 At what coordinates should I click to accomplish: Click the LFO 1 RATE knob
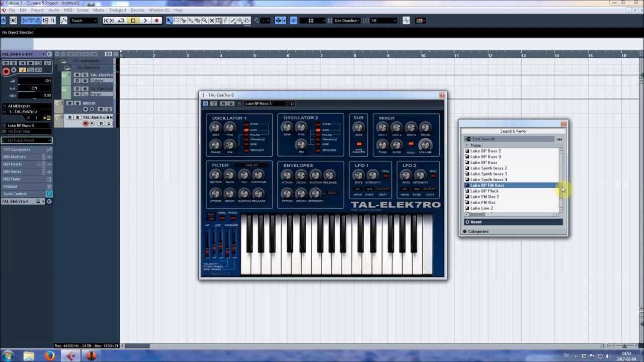pos(358,175)
